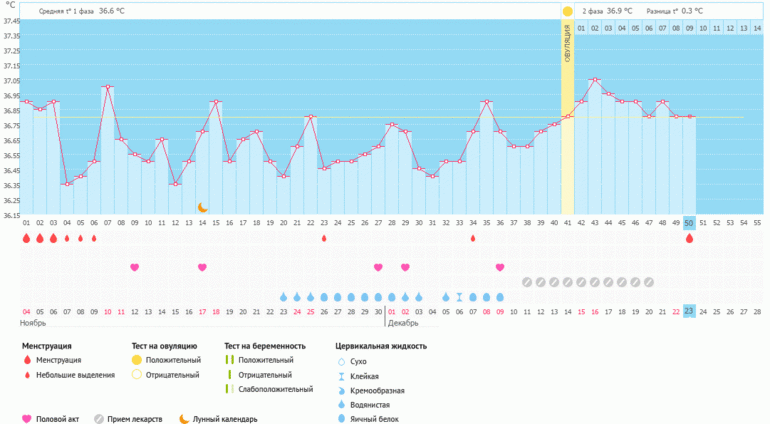Image resolution: width=770 pixels, height=424 pixels.
Task: Click the 'Отрицательный' empty ovulation test circle
Action: [136, 375]
